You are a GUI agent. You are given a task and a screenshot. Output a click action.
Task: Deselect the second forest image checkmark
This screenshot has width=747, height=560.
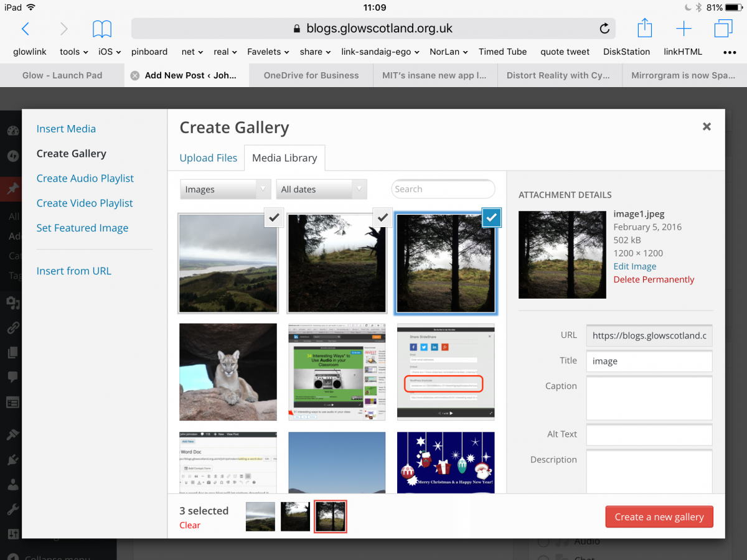click(383, 217)
